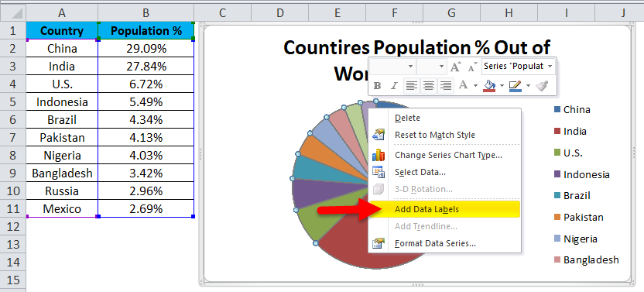Select column C header

(x=223, y=13)
